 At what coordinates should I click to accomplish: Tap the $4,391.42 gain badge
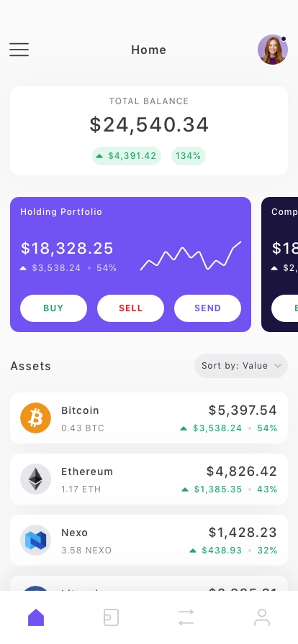[x=127, y=156]
